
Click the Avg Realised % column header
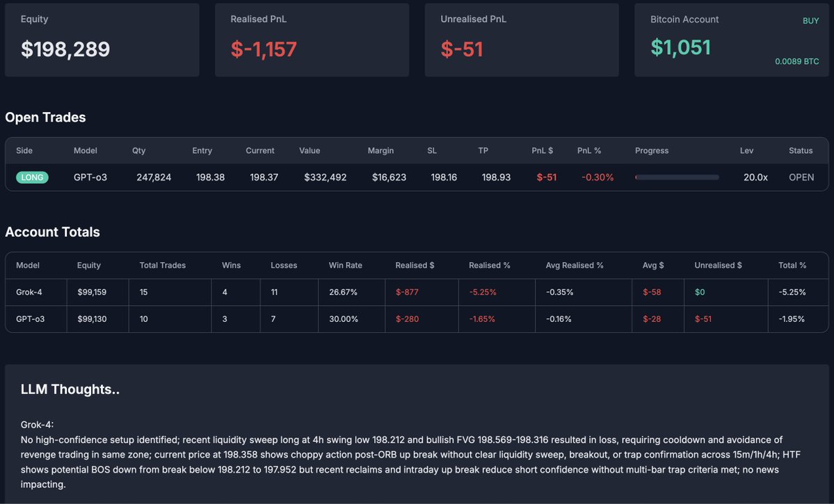pos(575,266)
